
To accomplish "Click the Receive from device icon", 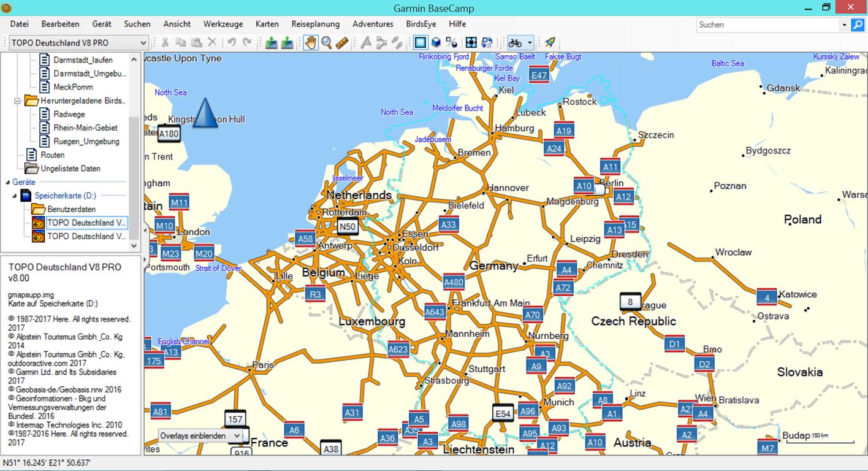I will 287,42.
